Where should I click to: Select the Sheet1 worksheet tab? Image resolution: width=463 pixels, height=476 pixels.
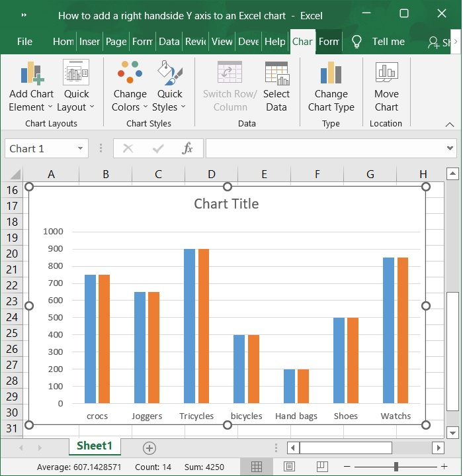(95, 446)
